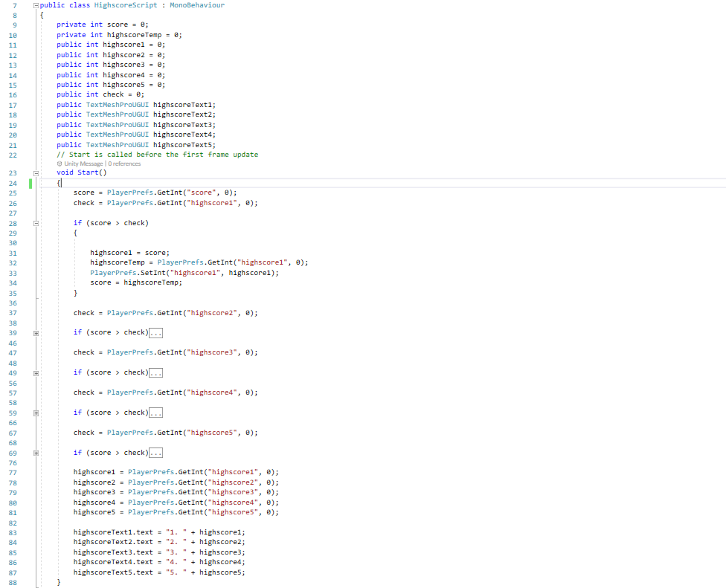726x588 pixels.
Task: Click the "highscore4" string on line 57
Action: (211, 392)
